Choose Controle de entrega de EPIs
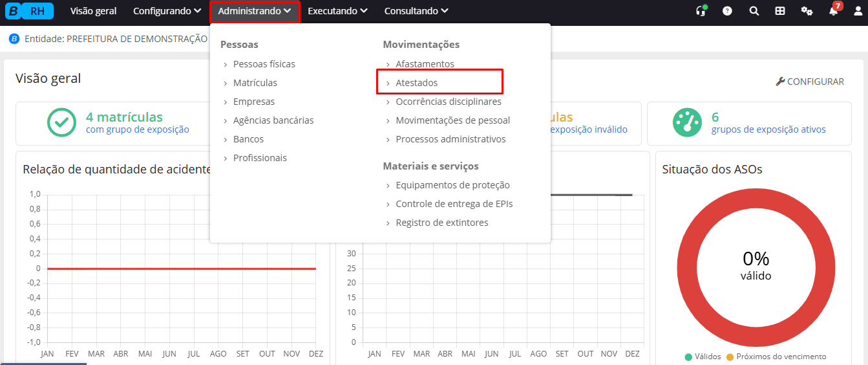Screen dimensions: 868x365 (x=454, y=204)
